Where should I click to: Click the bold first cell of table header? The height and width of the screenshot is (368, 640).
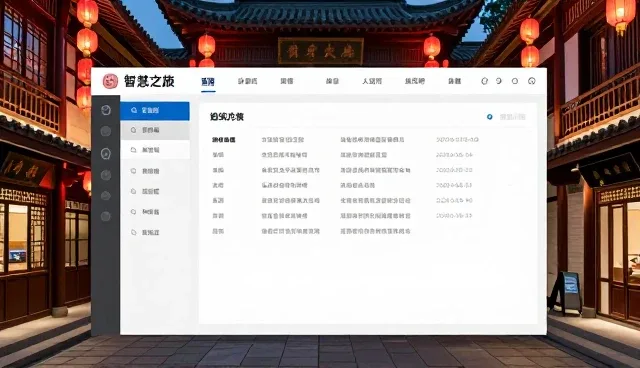tap(224, 140)
